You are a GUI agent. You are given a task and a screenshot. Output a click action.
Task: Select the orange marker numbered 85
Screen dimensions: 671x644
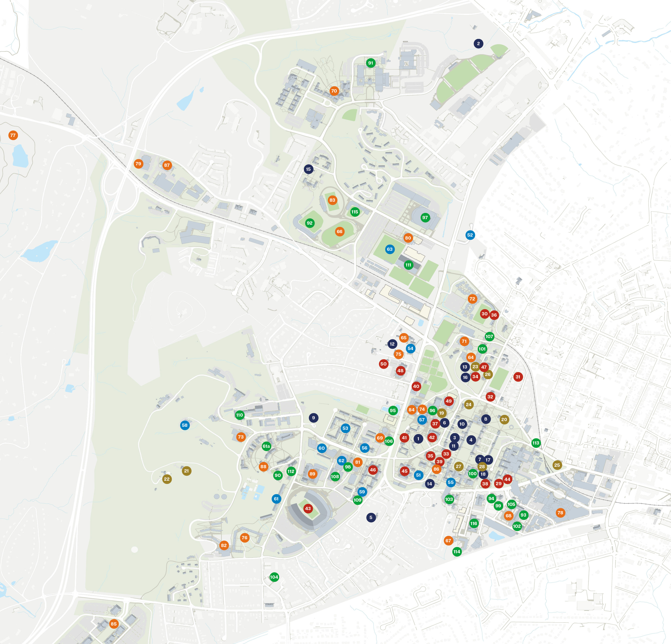click(x=114, y=624)
